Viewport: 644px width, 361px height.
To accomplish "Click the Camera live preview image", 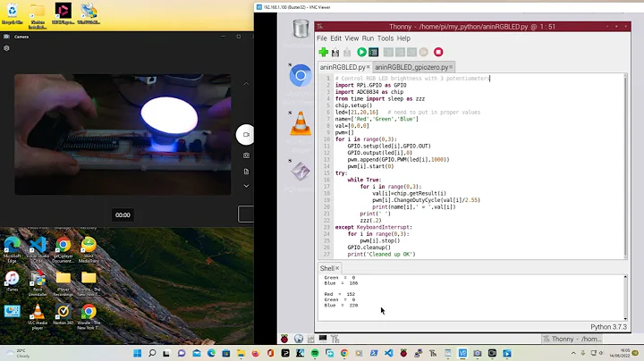I will 123,135.
